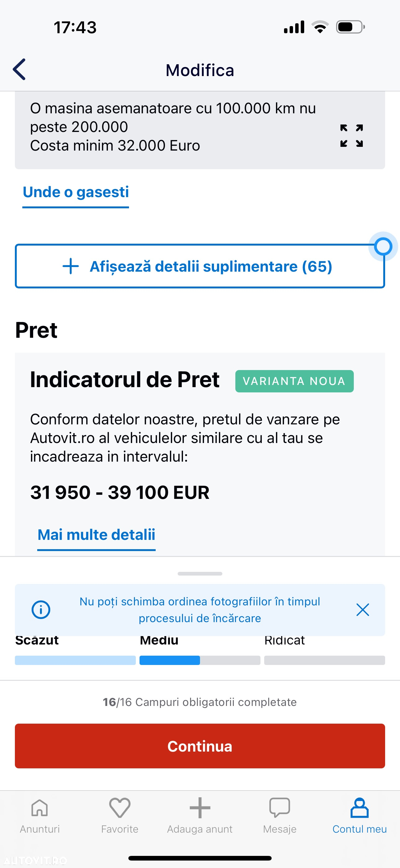Tap the Ridicat price level bar

[325, 660]
